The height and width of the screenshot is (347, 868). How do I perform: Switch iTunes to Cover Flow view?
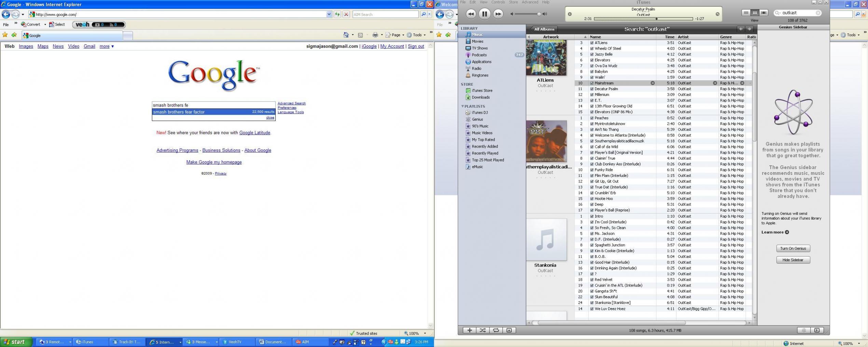pyautogui.click(x=763, y=13)
